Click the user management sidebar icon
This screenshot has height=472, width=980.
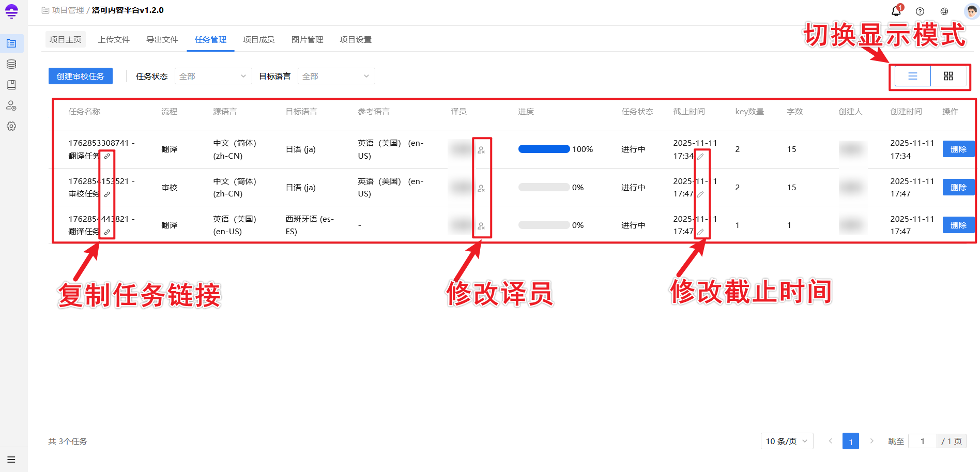pyautogui.click(x=11, y=105)
